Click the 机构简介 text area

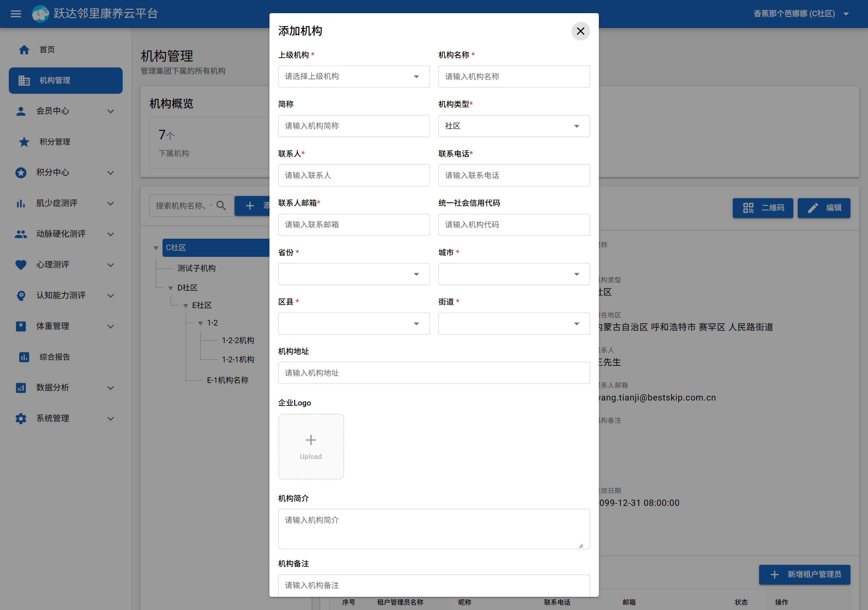click(434, 529)
